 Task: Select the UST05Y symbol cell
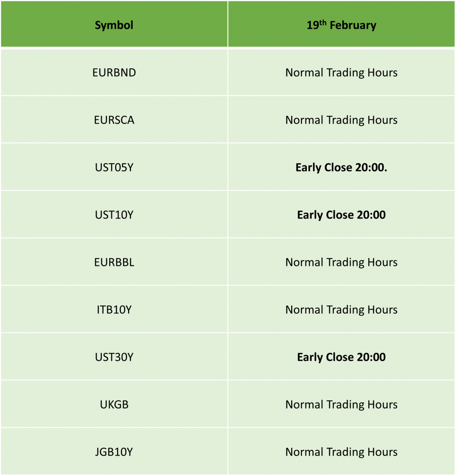pos(114,167)
